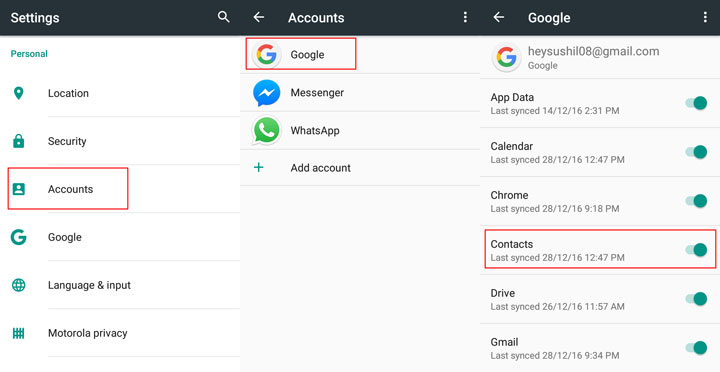Select the WhatsApp account entry
Viewport: 720px width, 372px height.
coord(360,130)
